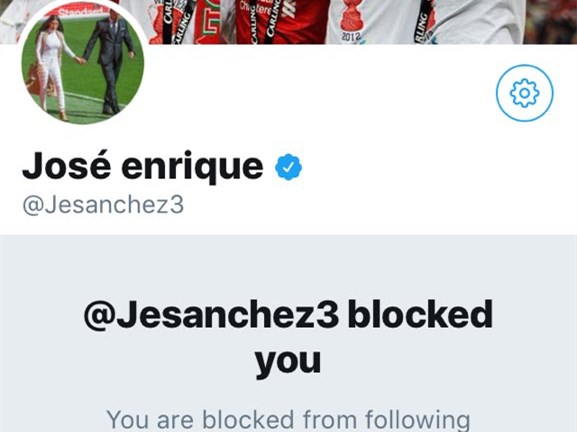Tap the red jersey in banner center
The image size is (577, 432).
coord(283,20)
